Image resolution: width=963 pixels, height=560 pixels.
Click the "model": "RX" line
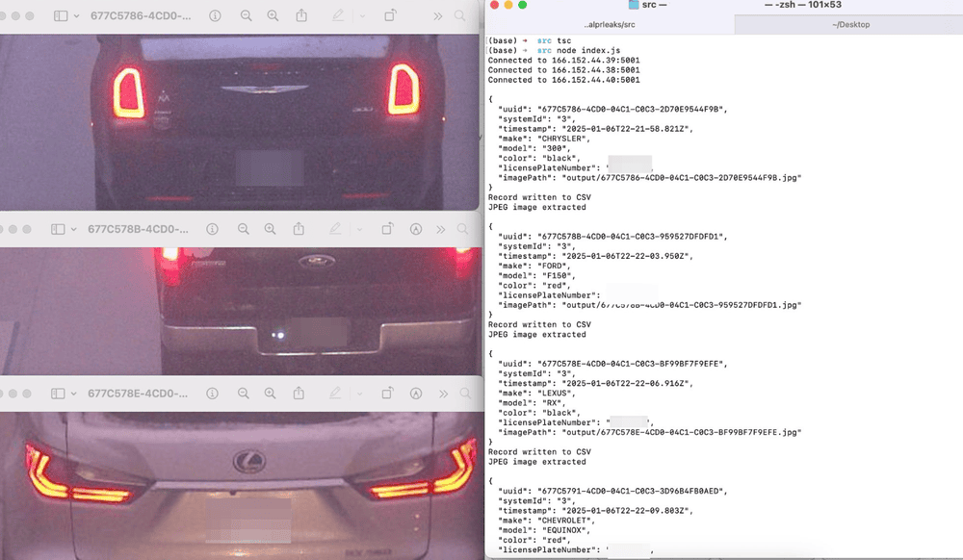coord(532,403)
